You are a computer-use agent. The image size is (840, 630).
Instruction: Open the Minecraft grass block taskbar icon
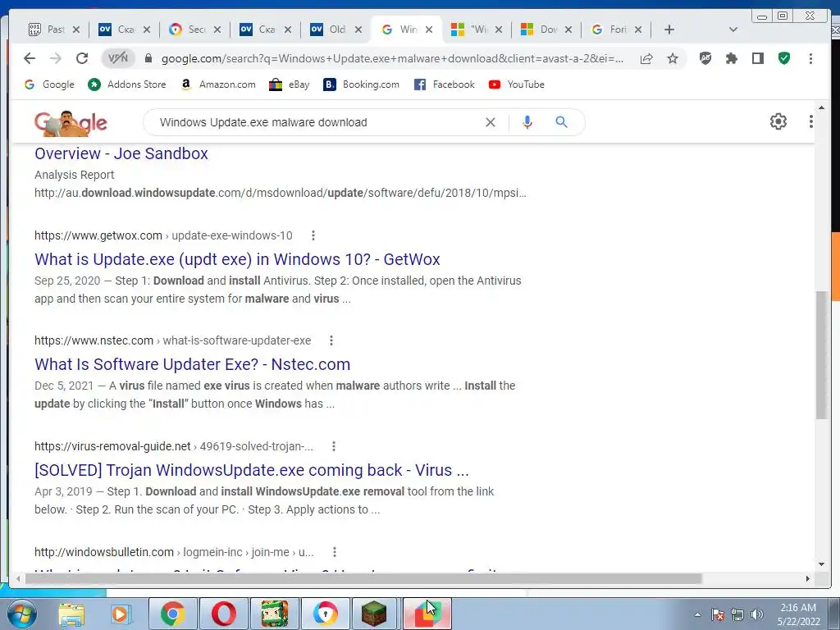374,614
